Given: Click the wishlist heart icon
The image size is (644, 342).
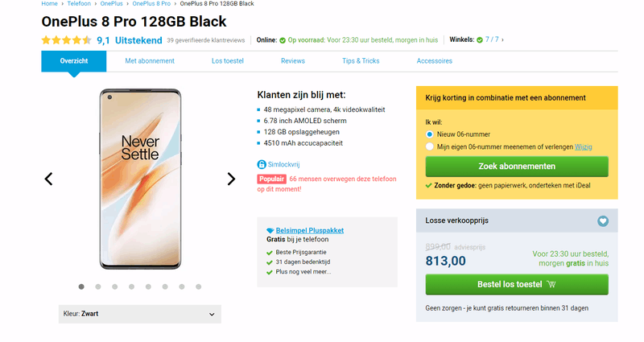Looking at the screenshot, I should coord(603,221).
